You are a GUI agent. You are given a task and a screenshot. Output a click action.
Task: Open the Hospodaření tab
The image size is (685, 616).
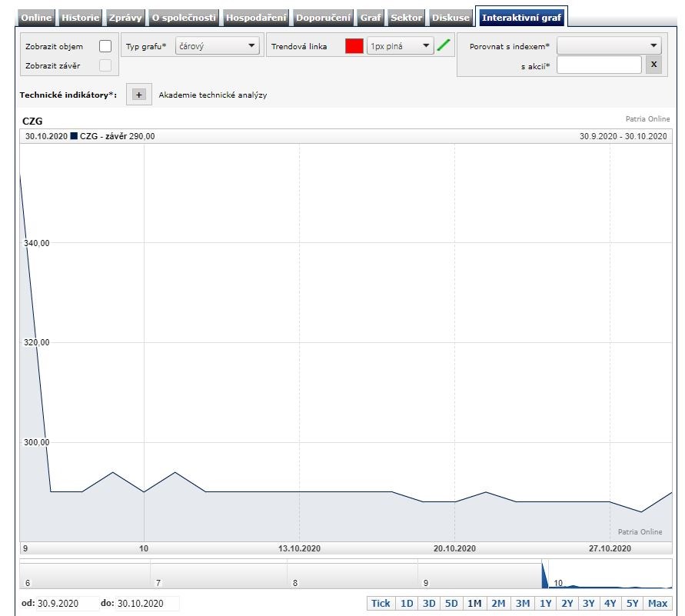click(x=256, y=18)
